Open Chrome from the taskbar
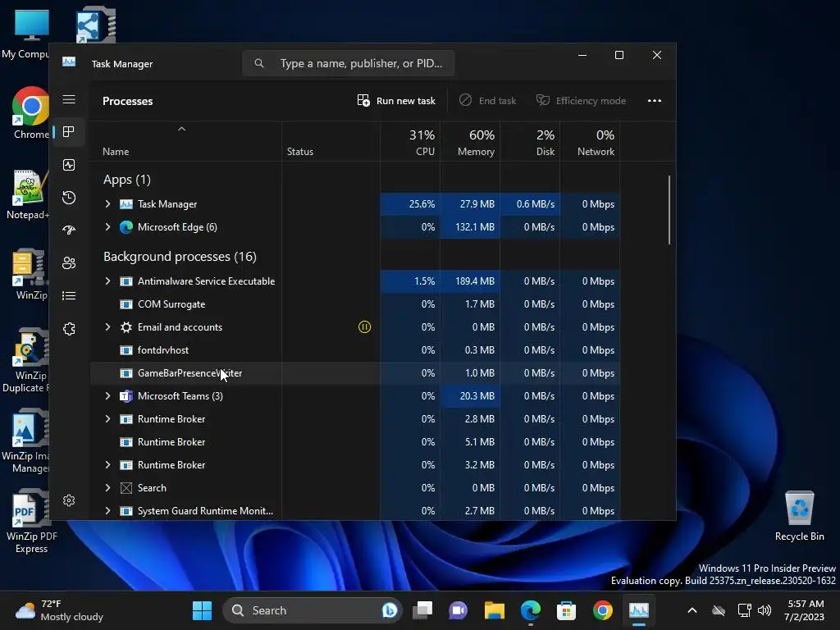Image resolution: width=840 pixels, height=630 pixels. (x=603, y=610)
